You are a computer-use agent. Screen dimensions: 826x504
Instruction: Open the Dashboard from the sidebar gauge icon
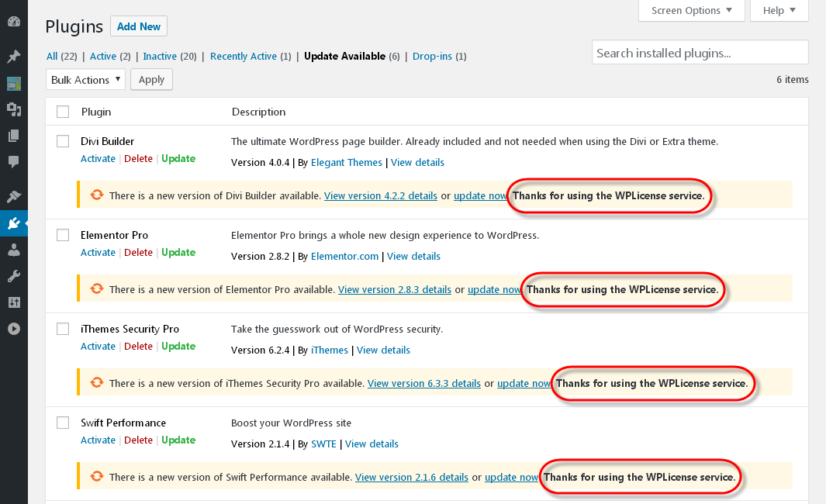[x=14, y=22]
